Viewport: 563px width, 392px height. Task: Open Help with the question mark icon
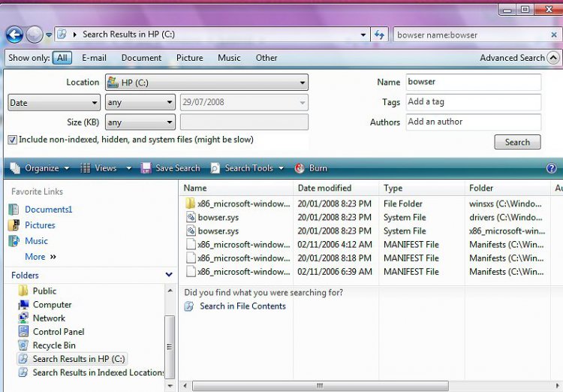[x=551, y=168]
